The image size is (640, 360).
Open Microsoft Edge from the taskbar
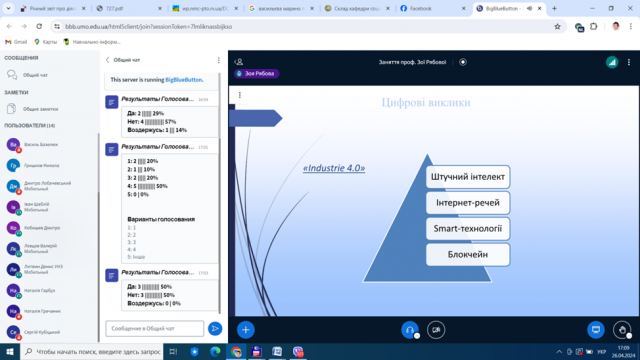215,352
